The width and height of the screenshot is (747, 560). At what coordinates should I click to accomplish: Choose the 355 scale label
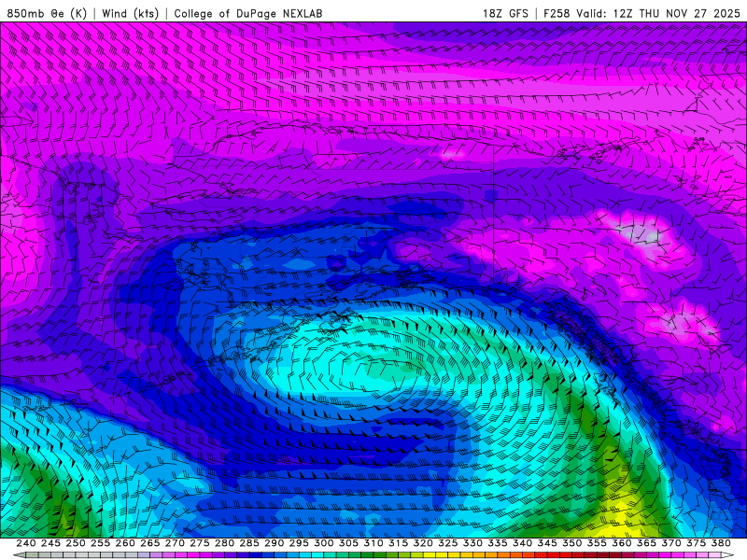[x=597, y=543]
